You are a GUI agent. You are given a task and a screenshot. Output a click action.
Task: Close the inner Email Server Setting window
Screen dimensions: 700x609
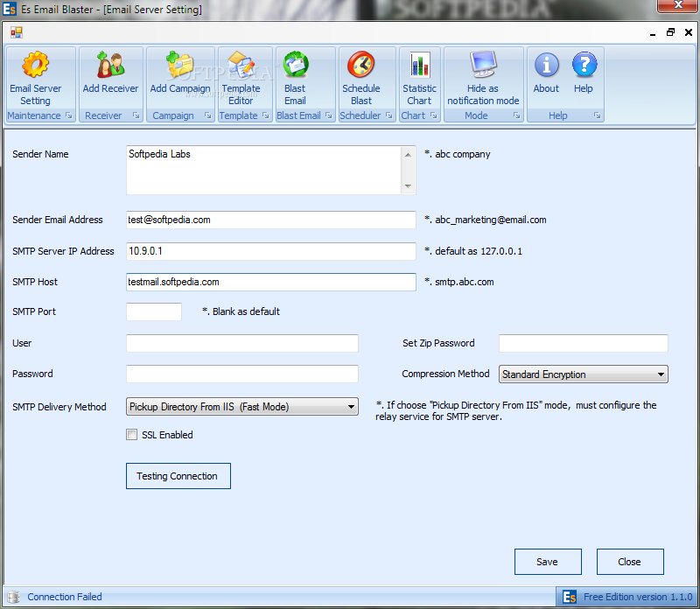pyautogui.click(x=689, y=32)
